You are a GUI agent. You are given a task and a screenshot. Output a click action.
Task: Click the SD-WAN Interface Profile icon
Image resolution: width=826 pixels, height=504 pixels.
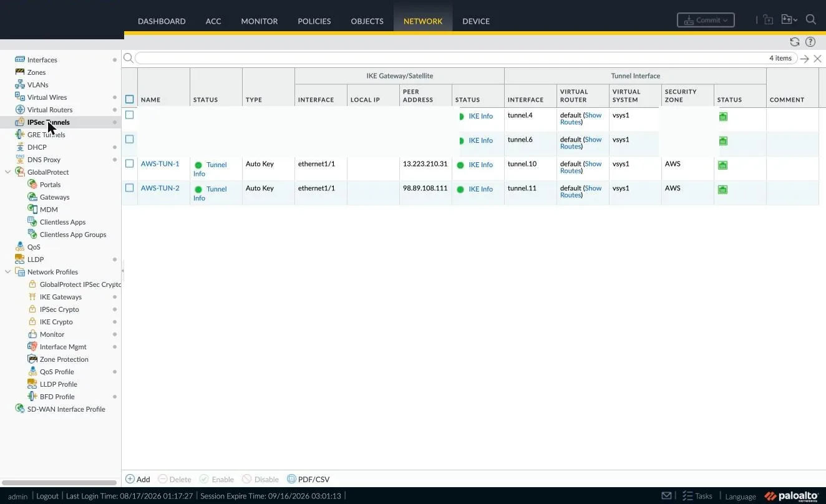click(20, 409)
